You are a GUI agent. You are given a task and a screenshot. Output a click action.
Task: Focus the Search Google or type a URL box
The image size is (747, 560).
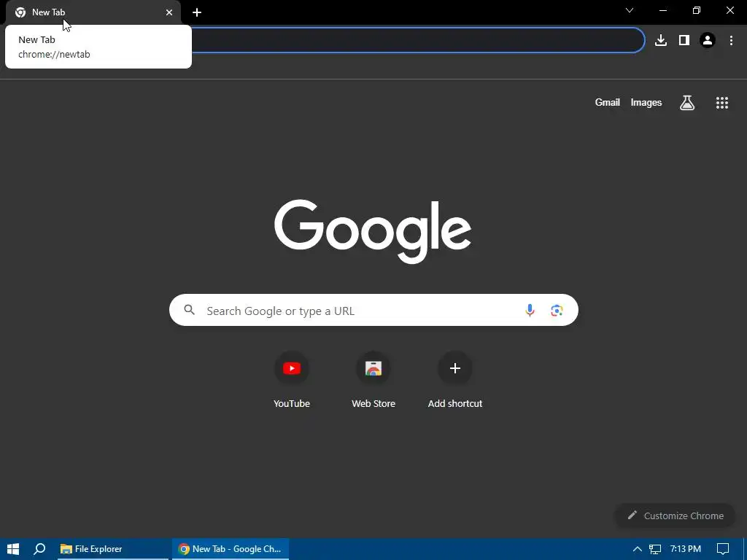tap(373, 310)
